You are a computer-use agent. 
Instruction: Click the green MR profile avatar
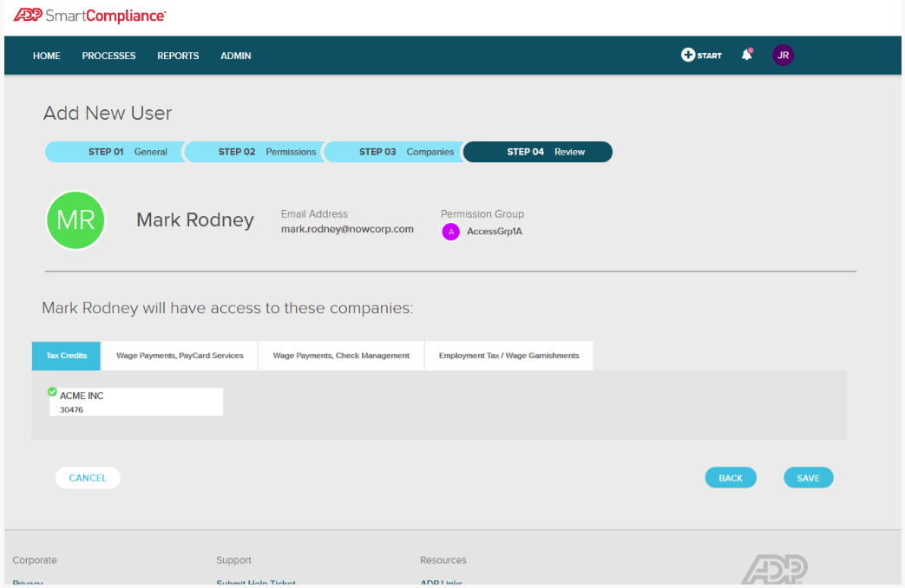coord(75,220)
